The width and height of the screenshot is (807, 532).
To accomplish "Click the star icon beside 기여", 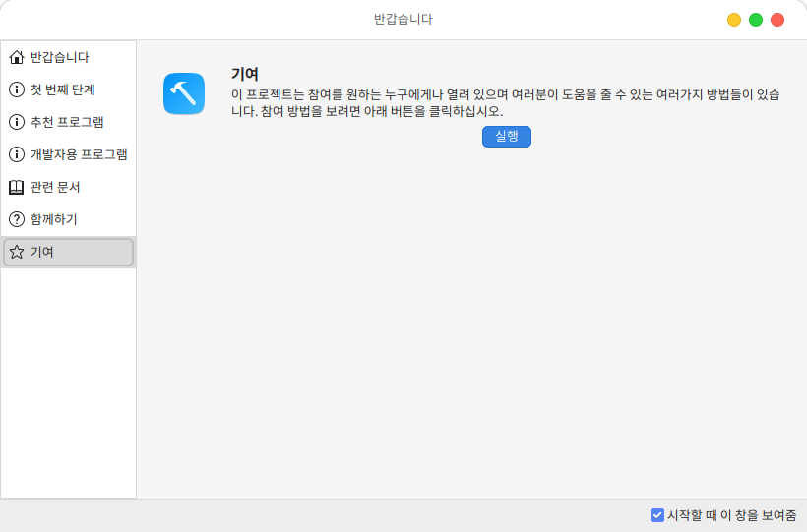I will pos(16,252).
